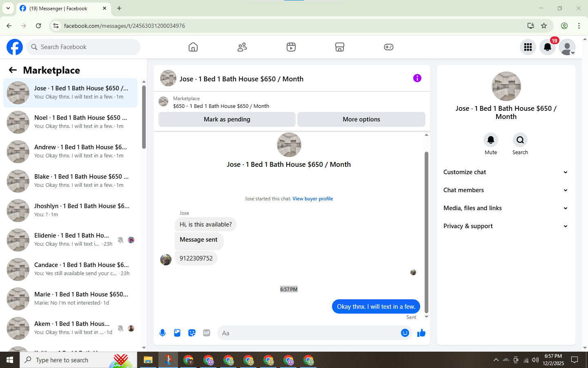The height and width of the screenshot is (368, 588).
Task: Click the 'Okay thnx. I will text' message bubble
Action: (376, 307)
